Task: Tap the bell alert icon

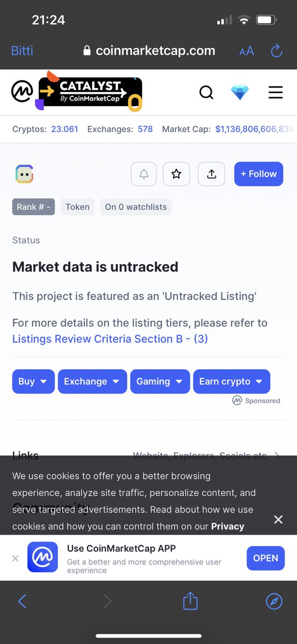Action: point(144,174)
